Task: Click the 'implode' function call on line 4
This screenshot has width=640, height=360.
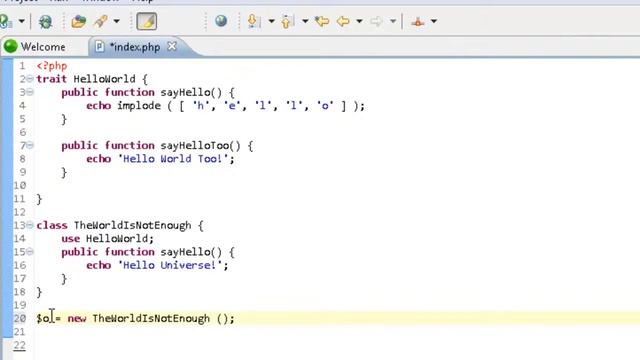Action: [x=139, y=106]
